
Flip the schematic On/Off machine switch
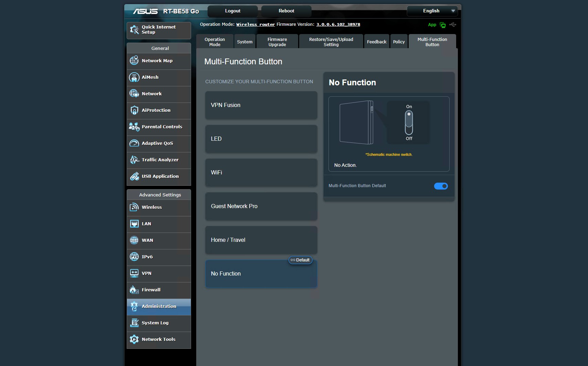click(x=409, y=122)
